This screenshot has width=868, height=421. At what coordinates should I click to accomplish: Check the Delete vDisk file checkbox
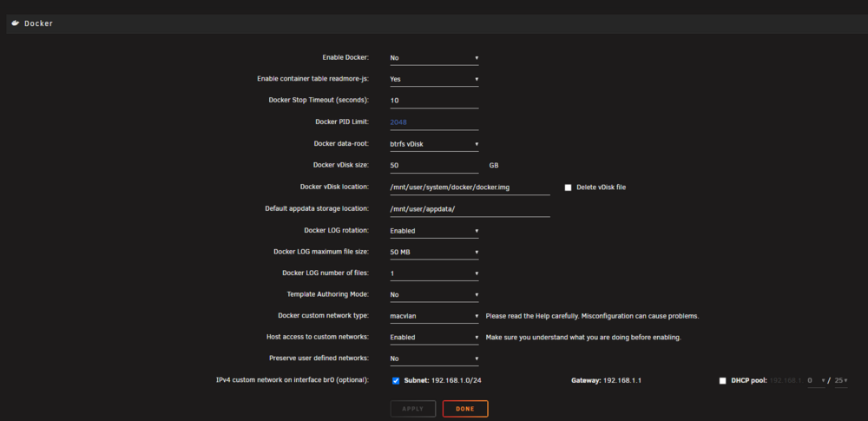(568, 187)
